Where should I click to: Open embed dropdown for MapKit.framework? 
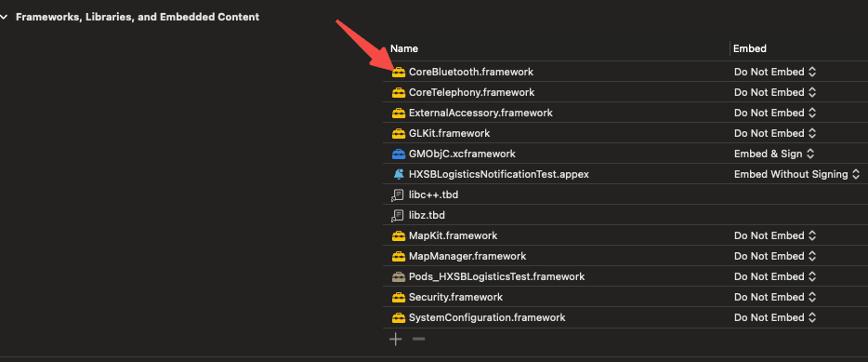pos(775,236)
